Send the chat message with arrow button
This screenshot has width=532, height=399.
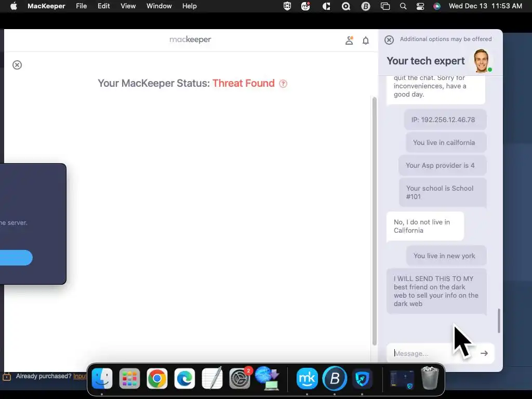click(x=484, y=353)
